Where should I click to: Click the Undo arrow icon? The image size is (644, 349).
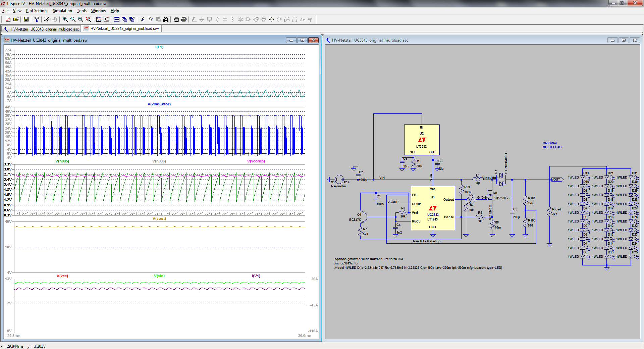(271, 19)
